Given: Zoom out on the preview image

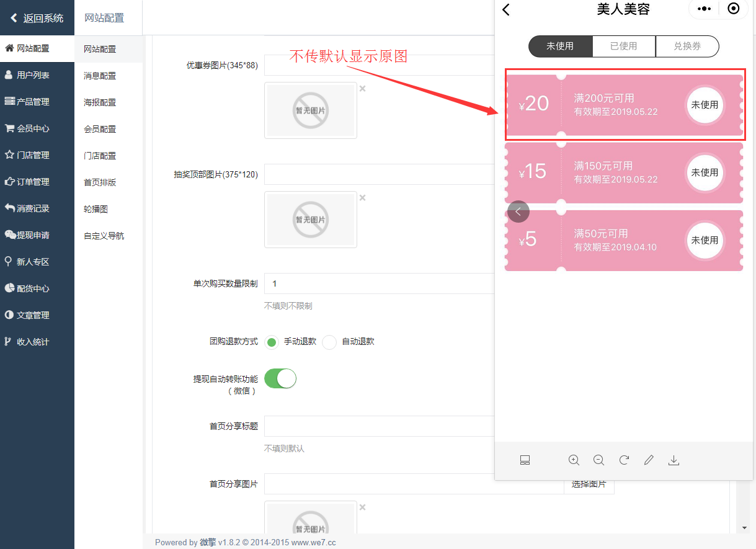Looking at the screenshot, I should [x=598, y=460].
